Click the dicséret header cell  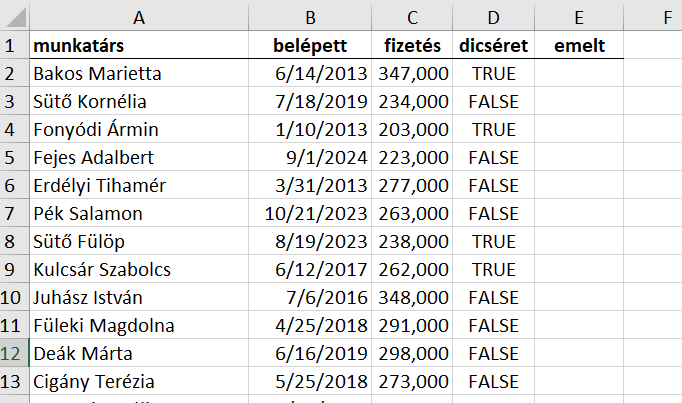493,45
